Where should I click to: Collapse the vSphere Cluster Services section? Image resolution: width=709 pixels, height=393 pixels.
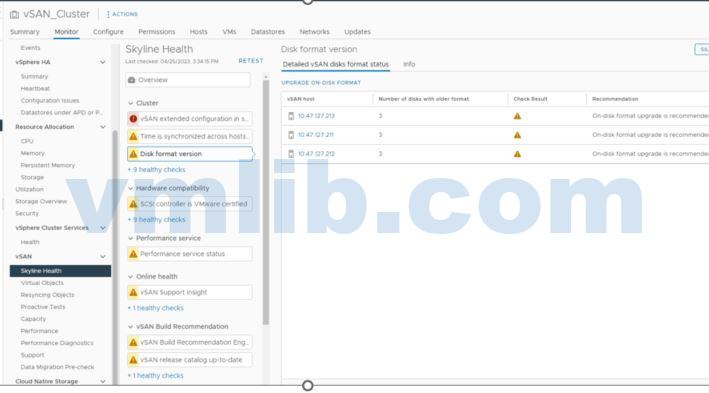(x=103, y=228)
